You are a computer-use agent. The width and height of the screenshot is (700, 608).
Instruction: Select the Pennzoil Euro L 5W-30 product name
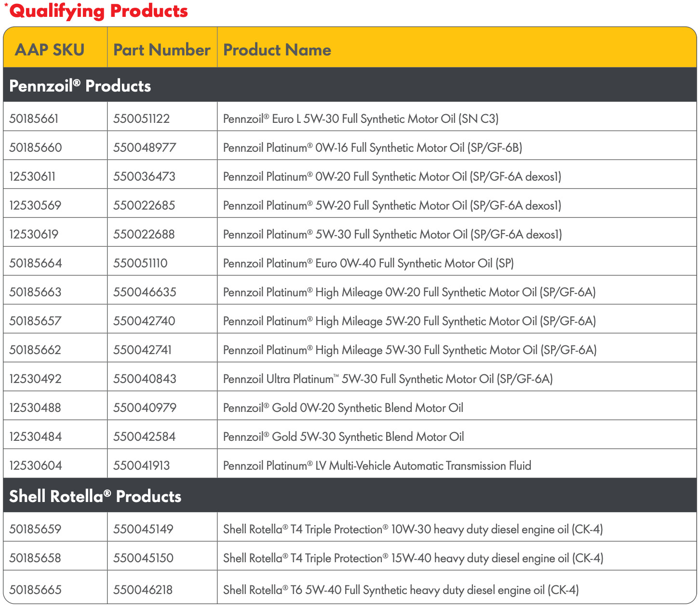pyautogui.click(x=361, y=119)
